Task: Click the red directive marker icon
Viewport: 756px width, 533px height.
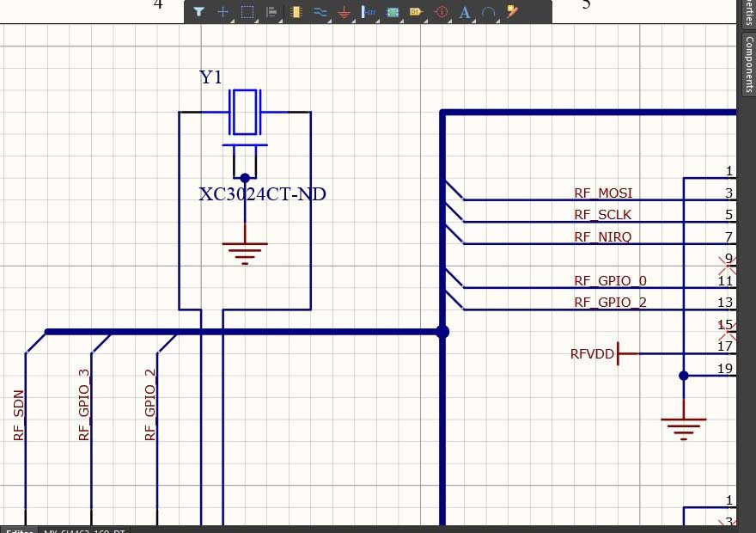Action: pos(441,12)
